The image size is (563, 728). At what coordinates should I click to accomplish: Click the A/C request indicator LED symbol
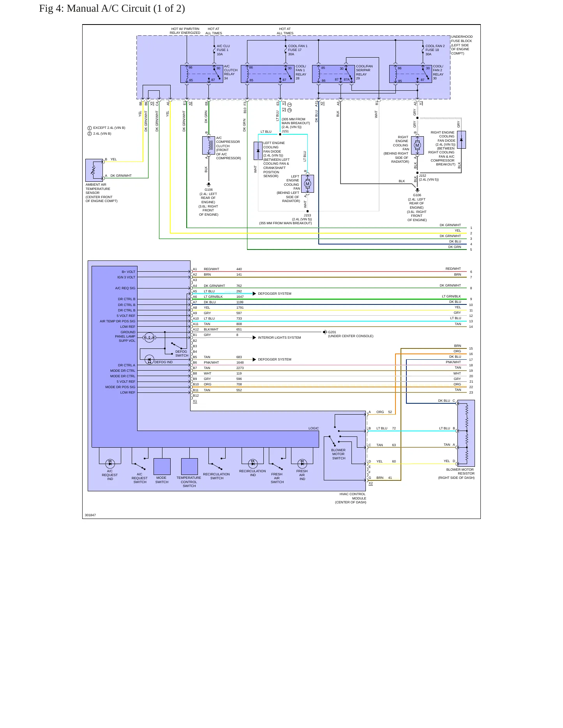[x=110, y=463]
